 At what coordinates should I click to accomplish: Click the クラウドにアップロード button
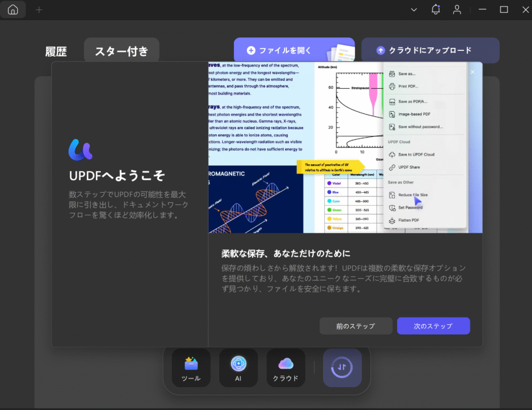click(x=430, y=50)
